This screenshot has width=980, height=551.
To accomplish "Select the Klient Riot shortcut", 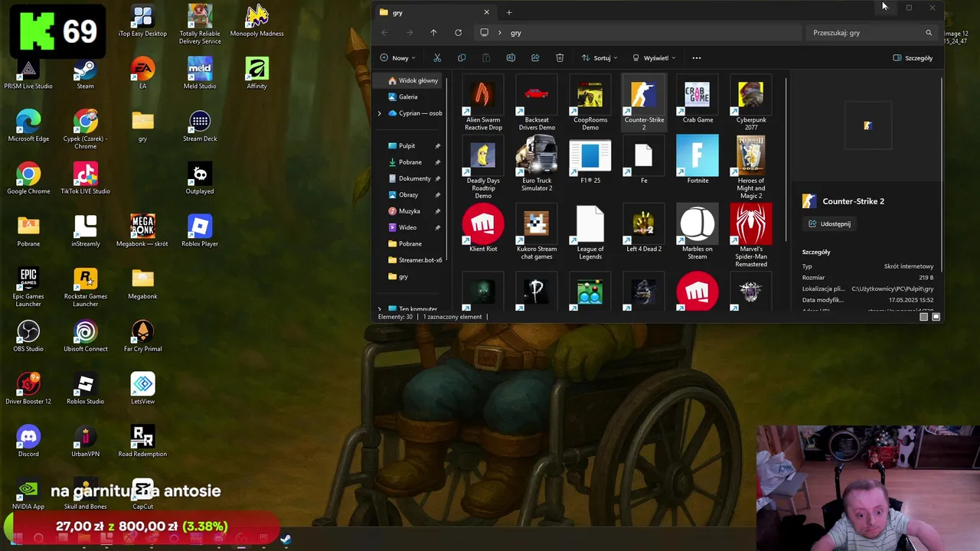I will pos(483,230).
